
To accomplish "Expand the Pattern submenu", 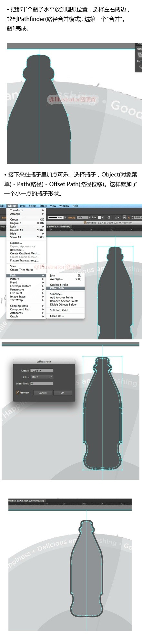I will coord(26,279).
